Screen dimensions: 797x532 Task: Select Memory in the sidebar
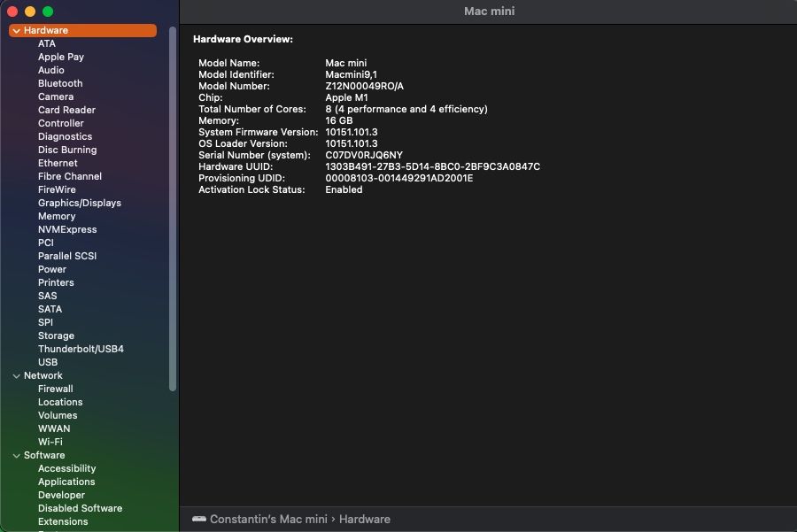(57, 216)
